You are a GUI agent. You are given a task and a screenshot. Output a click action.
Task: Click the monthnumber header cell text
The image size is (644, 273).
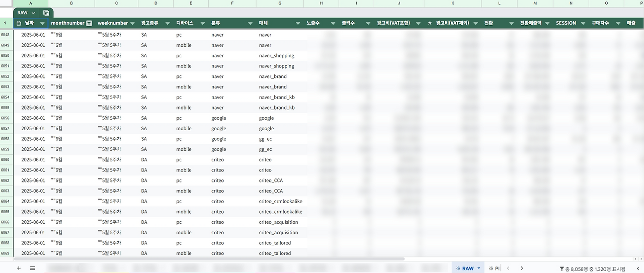68,23
